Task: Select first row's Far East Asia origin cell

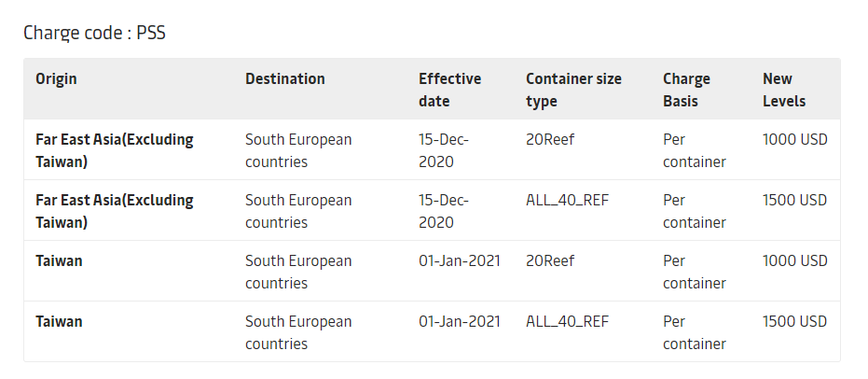Action: tap(115, 150)
